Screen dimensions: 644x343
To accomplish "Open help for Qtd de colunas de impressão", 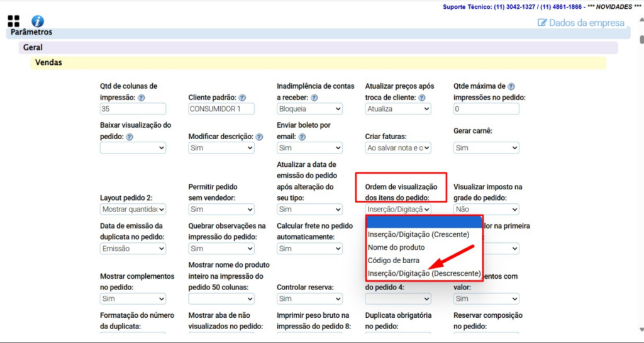I will coord(142,98).
